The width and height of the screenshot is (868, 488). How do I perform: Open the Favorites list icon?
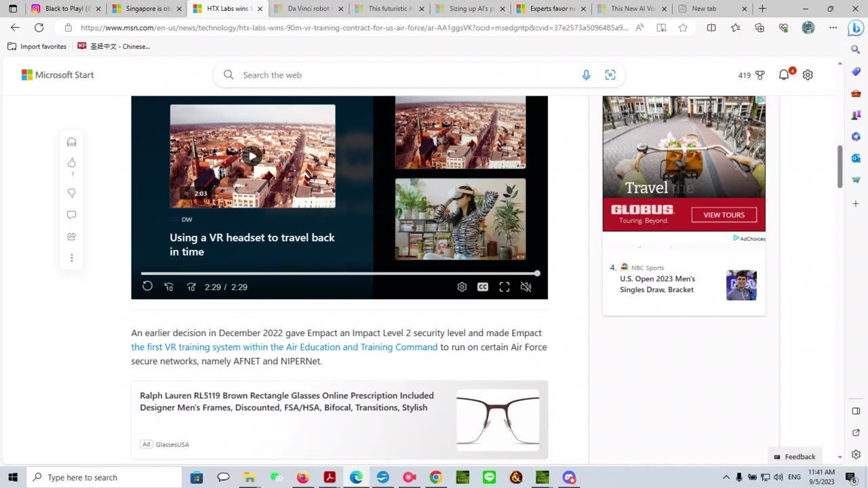tap(736, 28)
